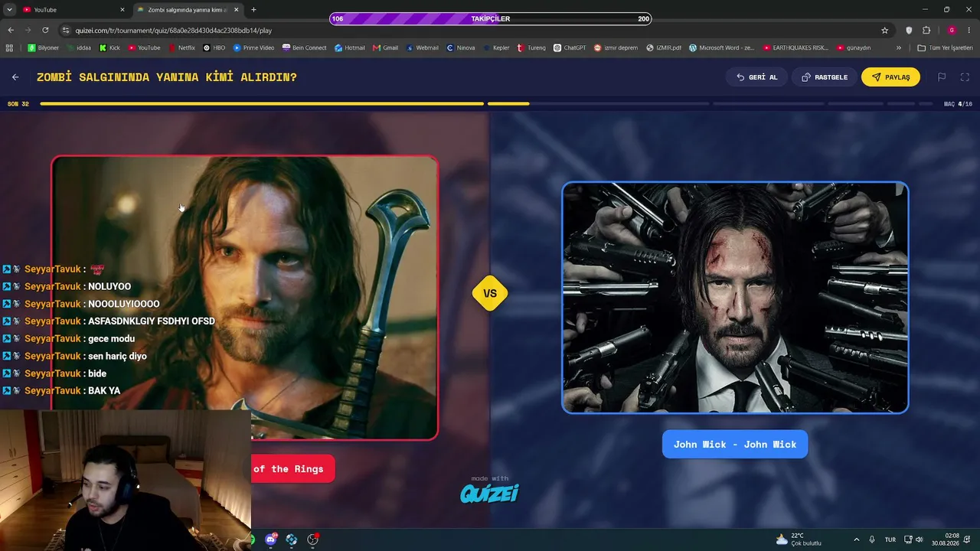Bookmark this page with the star icon
This screenshot has height=551, width=980.
[x=885, y=31]
